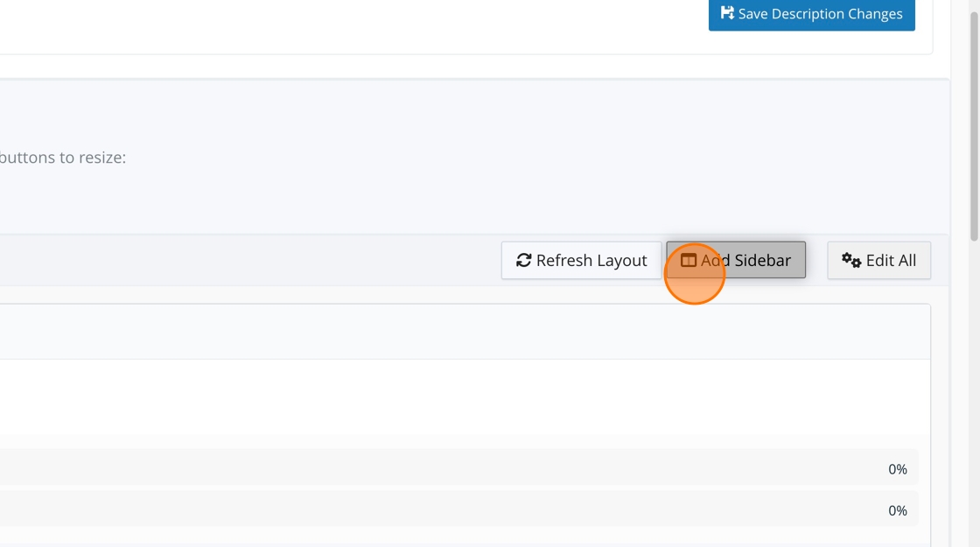The width and height of the screenshot is (980, 547).
Task: Choose the Add Sidebar text label
Action: click(x=745, y=260)
